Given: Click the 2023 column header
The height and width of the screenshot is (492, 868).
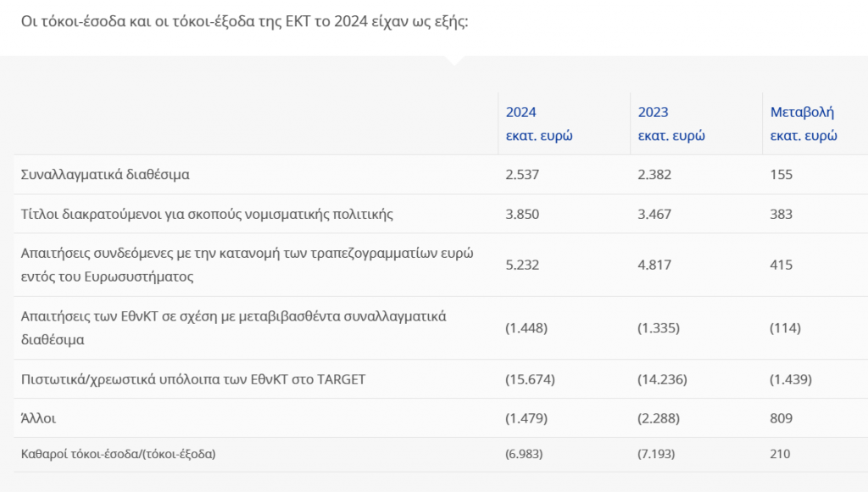Looking at the screenshot, I should pos(671,124).
